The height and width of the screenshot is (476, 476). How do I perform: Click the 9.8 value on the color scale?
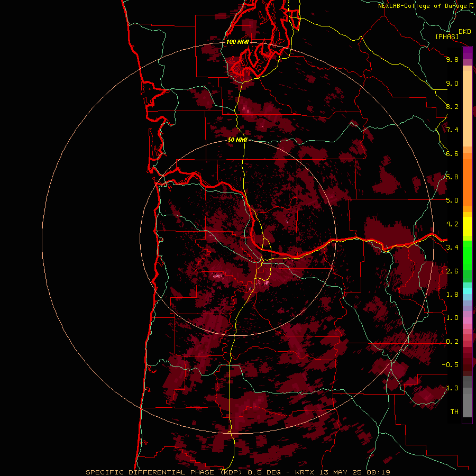tap(452, 59)
